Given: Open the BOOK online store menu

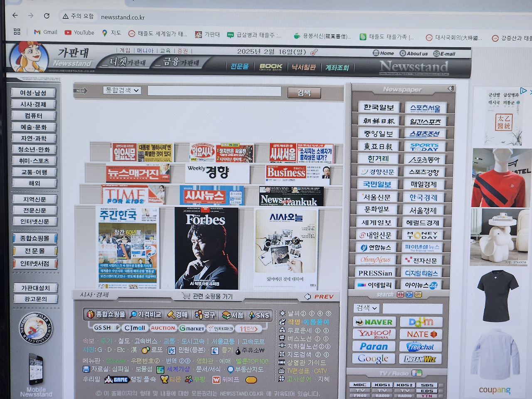Looking at the screenshot, I should pyautogui.click(x=271, y=67).
